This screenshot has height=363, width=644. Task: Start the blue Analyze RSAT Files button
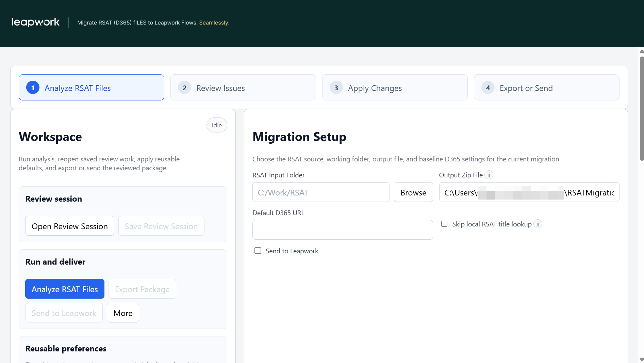65,289
